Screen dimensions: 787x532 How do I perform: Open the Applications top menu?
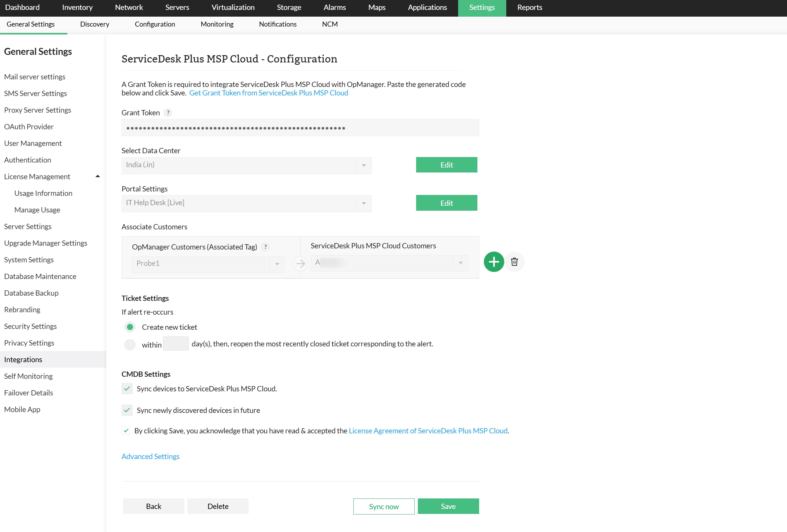427,8
